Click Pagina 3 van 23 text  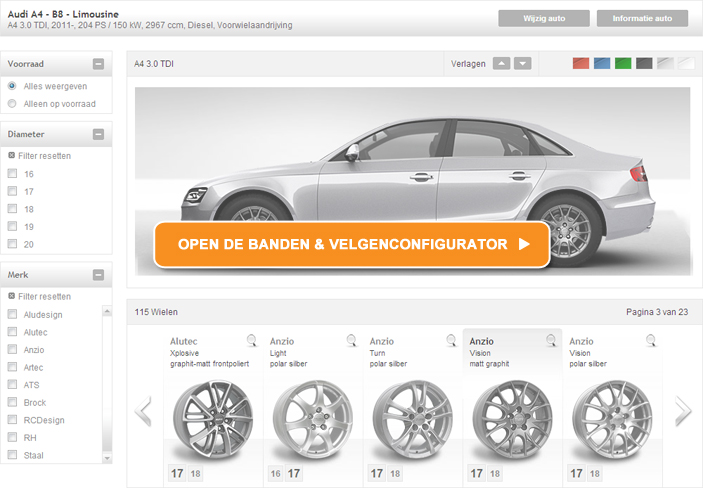click(657, 312)
